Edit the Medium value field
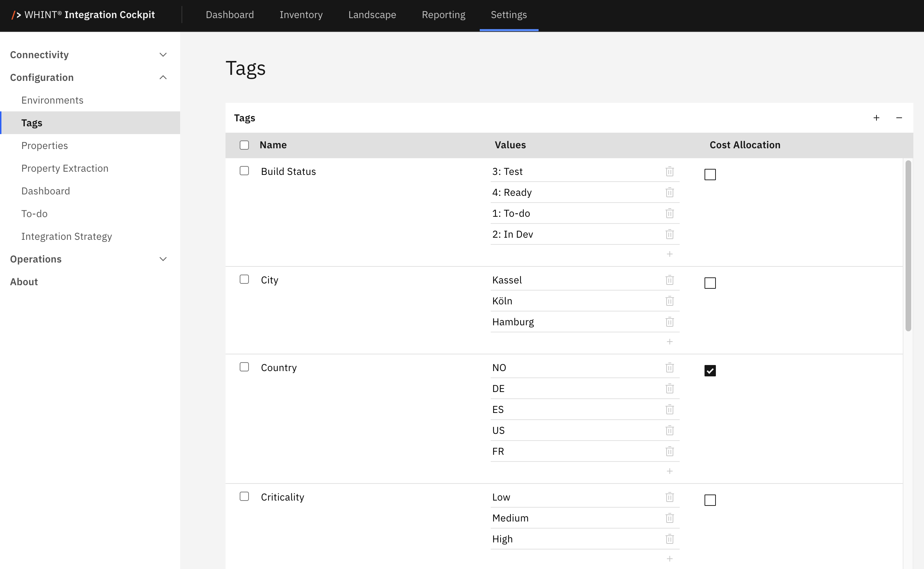Image resolution: width=924 pixels, height=569 pixels. (x=575, y=518)
